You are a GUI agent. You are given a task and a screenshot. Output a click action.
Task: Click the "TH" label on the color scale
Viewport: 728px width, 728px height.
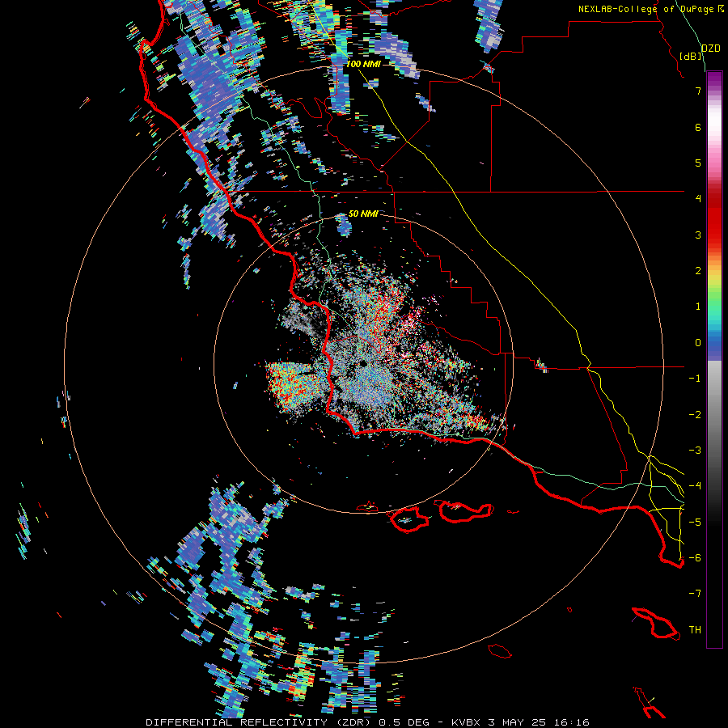coord(695,630)
